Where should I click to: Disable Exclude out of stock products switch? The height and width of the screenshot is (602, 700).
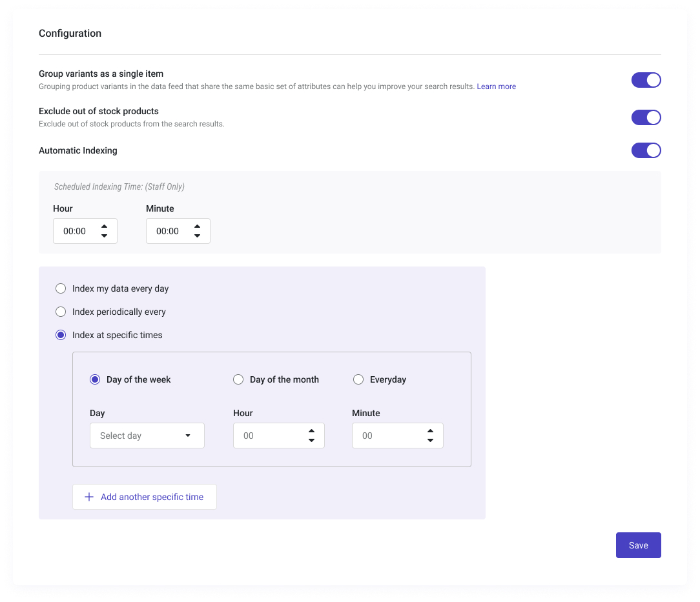pos(646,117)
